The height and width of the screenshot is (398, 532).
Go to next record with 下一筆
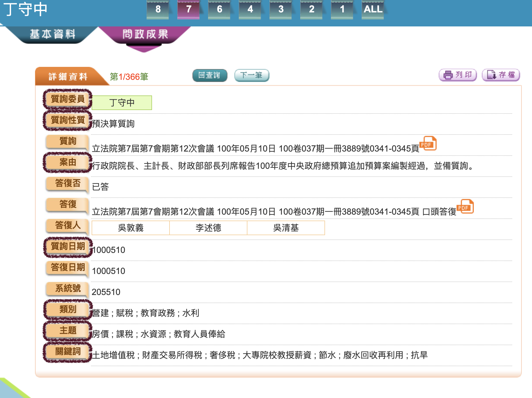(x=252, y=75)
